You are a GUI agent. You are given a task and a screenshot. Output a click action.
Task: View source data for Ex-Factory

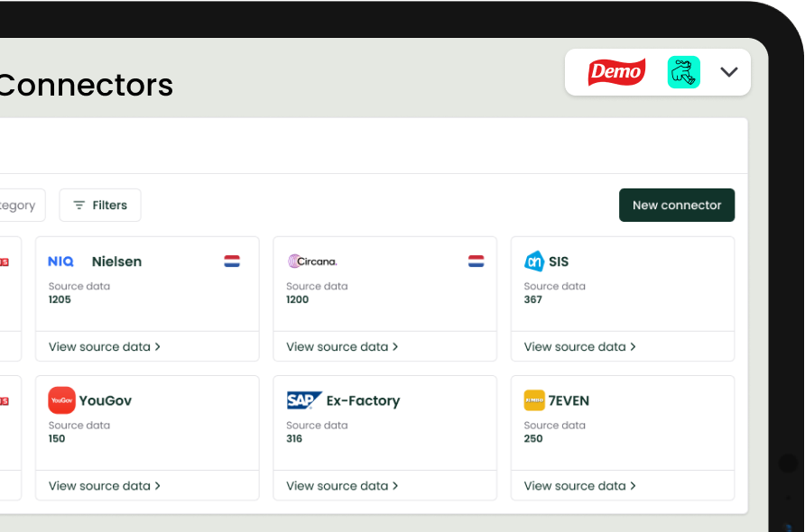click(342, 486)
